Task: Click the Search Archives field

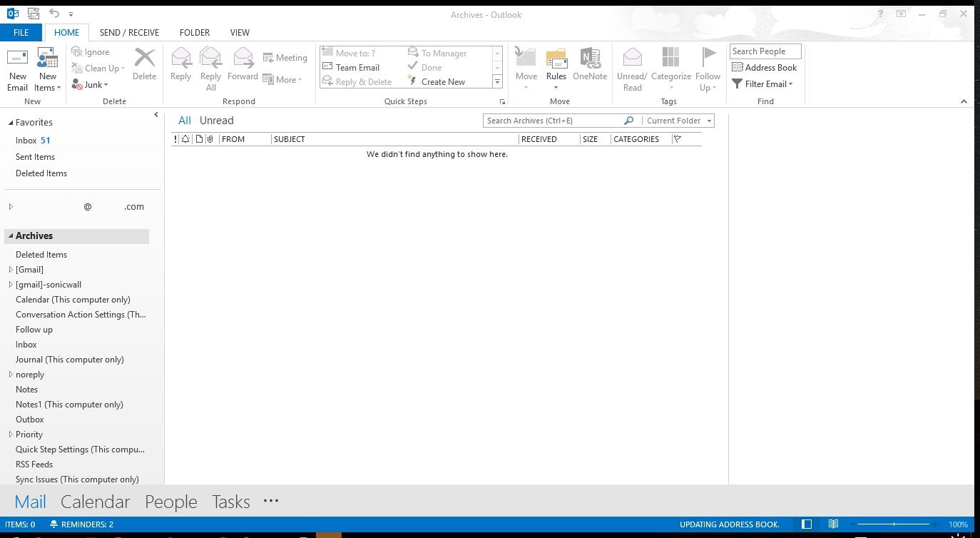Action: coord(554,121)
